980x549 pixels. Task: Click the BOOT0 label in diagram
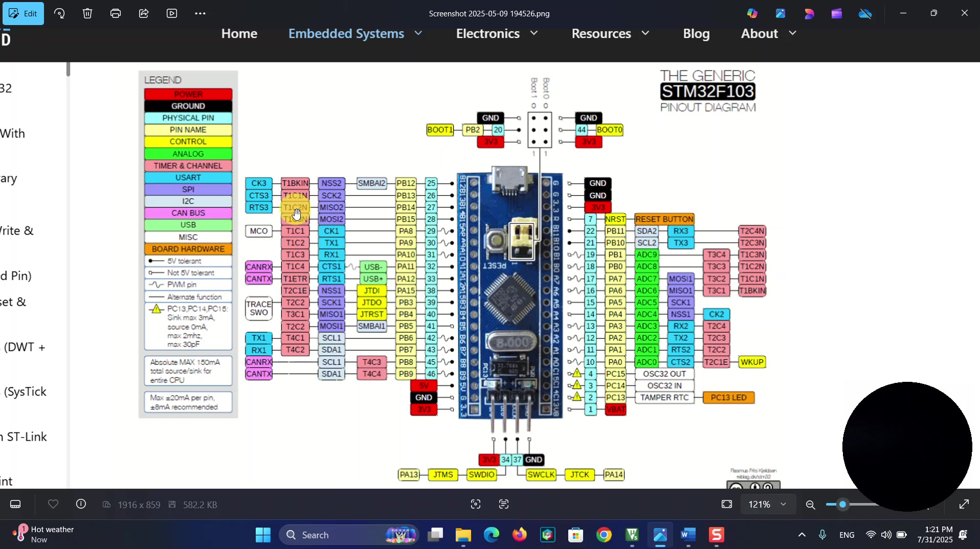pyautogui.click(x=610, y=130)
